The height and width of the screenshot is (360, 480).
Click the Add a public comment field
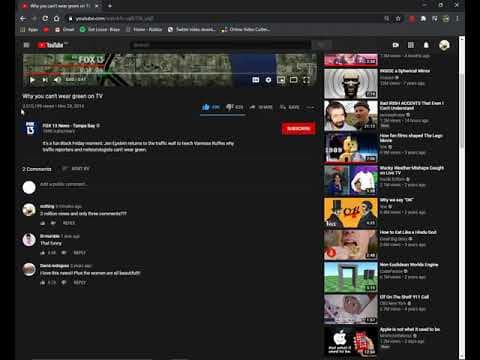coord(177,184)
